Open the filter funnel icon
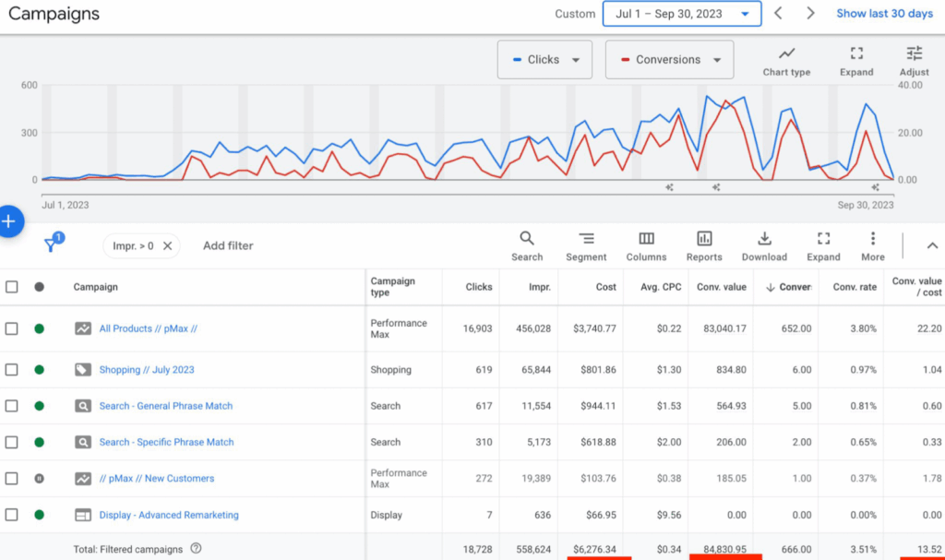The width and height of the screenshot is (945, 560). click(x=52, y=244)
